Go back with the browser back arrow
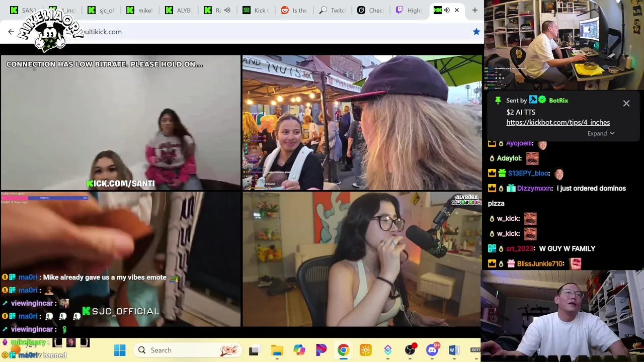The height and width of the screenshot is (362, 644). [11, 32]
